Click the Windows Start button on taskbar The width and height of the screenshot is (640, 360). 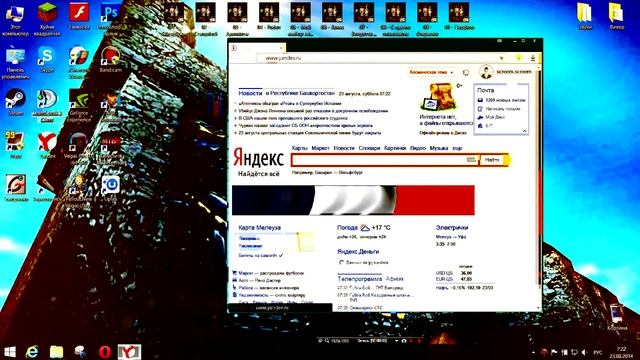tap(10, 351)
